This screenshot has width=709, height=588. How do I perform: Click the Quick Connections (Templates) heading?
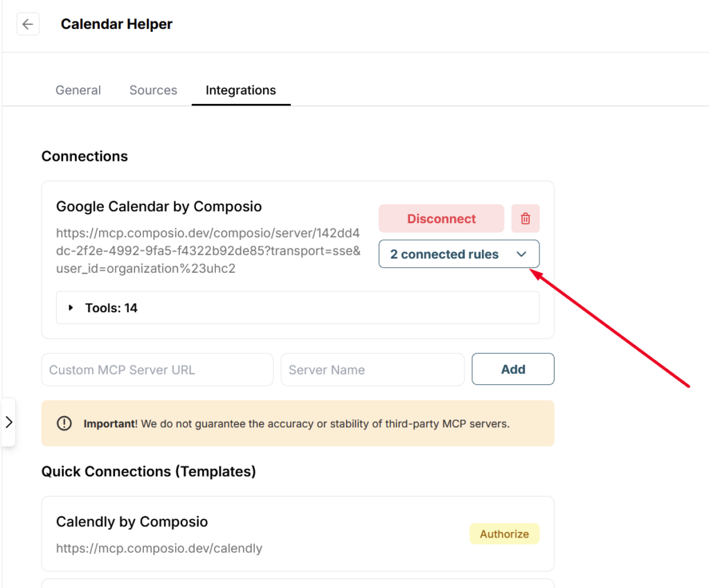pos(149,472)
